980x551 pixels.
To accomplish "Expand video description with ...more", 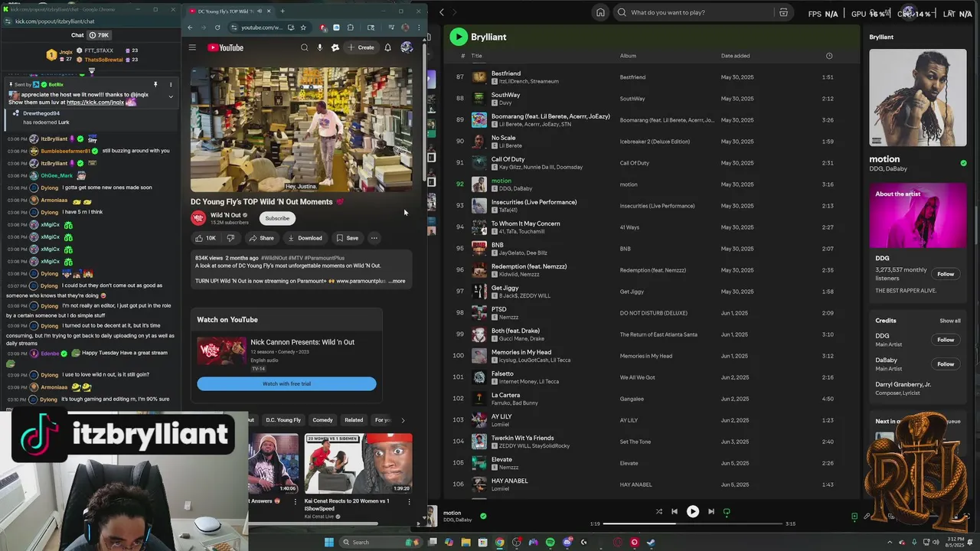I will point(397,281).
